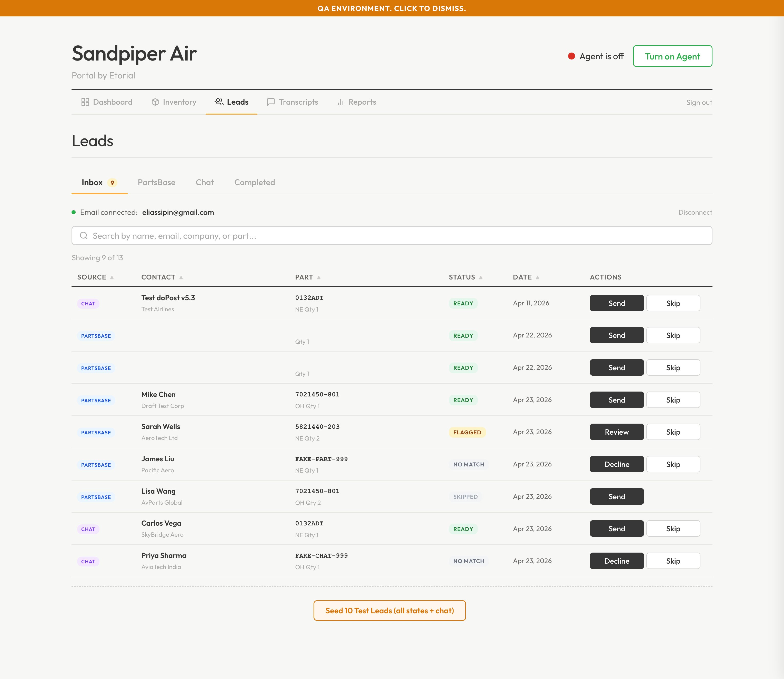
Task: Click the red agent status dot
Action: [571, 56]
